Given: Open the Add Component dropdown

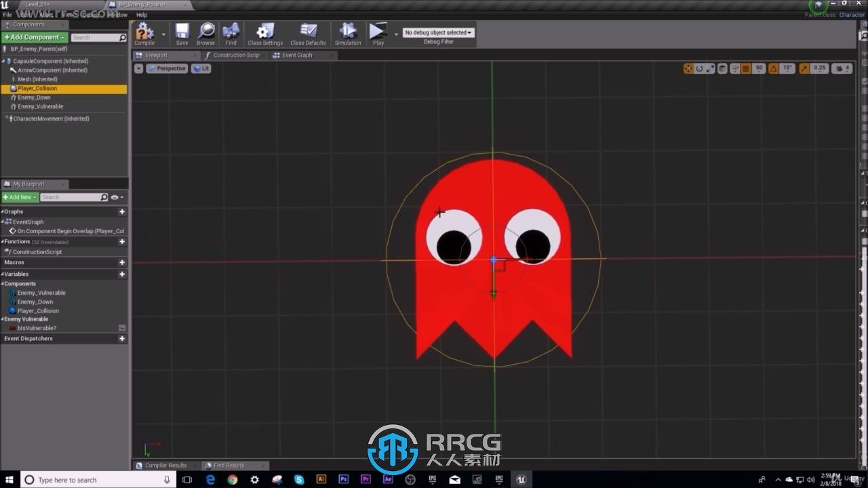Looking at the screenshot, I should (35, 37).
